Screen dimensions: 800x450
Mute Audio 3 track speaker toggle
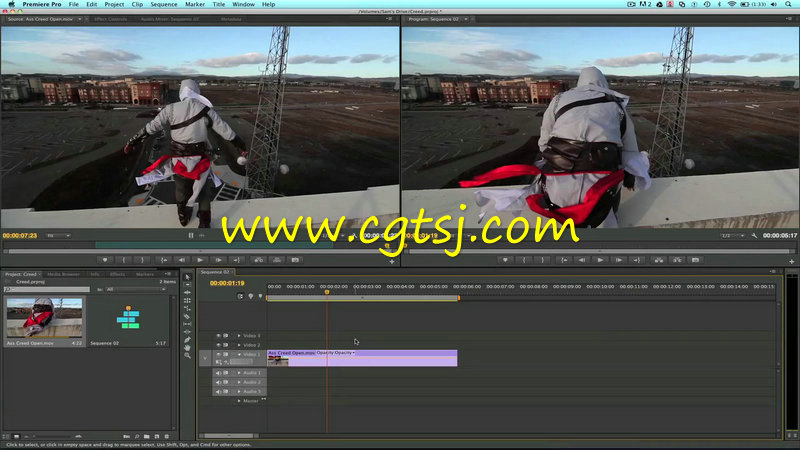218,392
